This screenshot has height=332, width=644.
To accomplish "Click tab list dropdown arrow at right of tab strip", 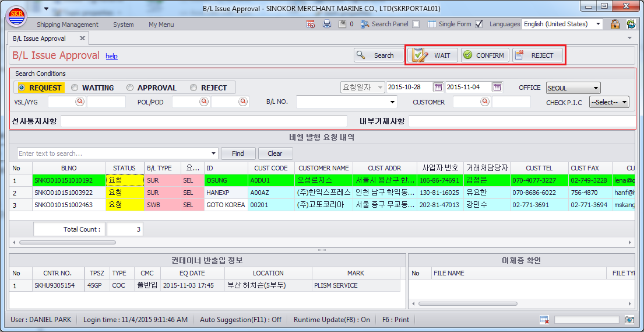I will (x=629, y=38).
